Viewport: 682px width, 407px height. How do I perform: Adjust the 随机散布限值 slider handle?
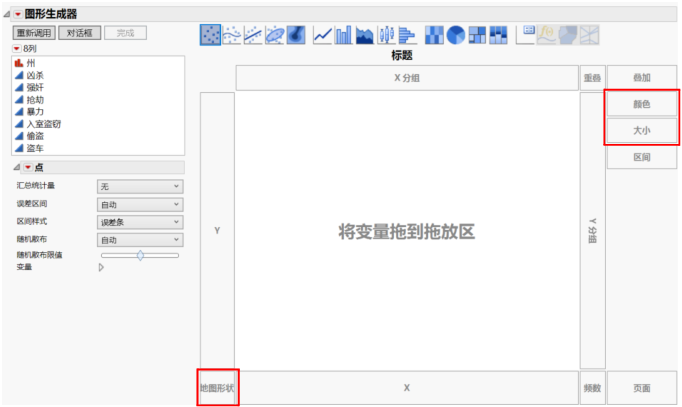click(x=140, y=255)
